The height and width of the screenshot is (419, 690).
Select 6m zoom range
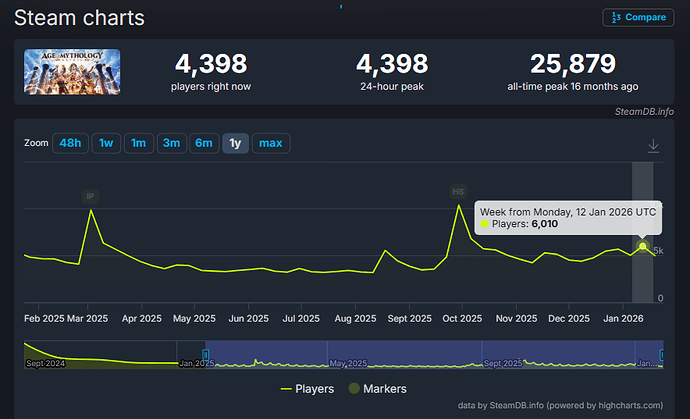click(x=204, y=143)
